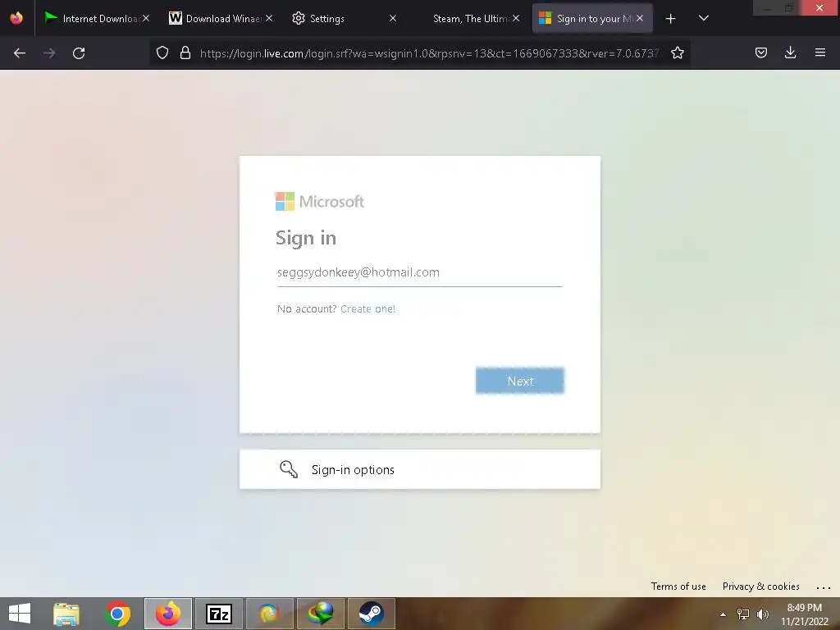Open the Privacy & cookies link

click(x=760, y=586)
